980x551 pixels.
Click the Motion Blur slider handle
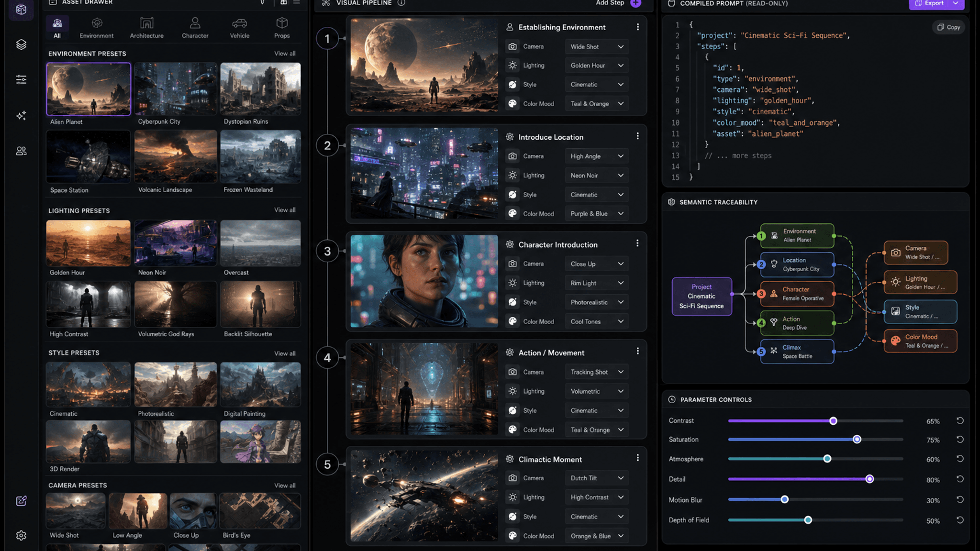784,500
